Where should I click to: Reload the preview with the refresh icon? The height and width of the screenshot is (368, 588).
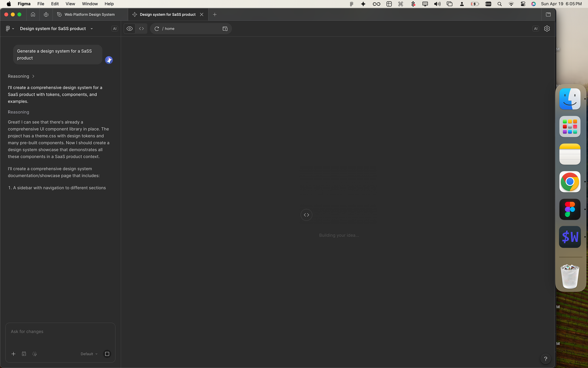[157, 29]
